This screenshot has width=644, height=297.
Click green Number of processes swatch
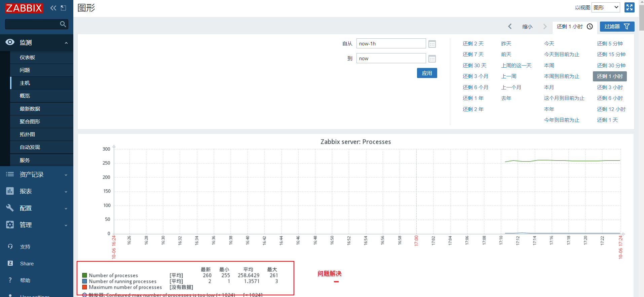point(84,275)
